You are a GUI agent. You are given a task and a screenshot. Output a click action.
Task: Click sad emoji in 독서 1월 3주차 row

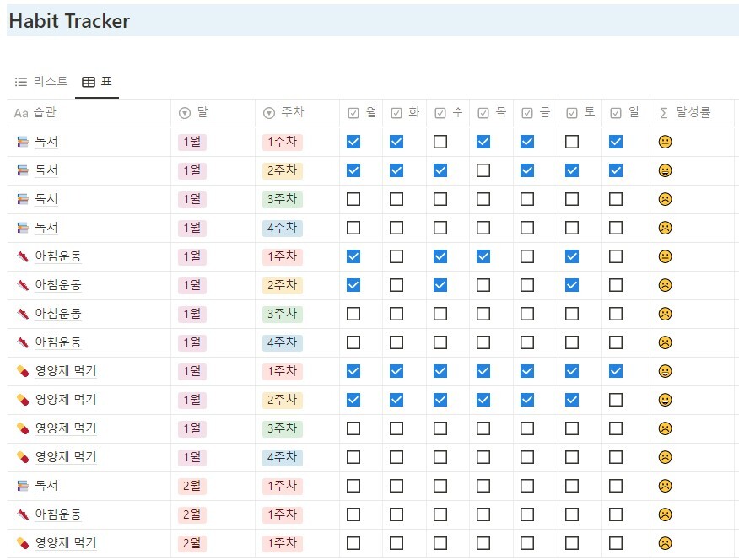click(665, 199)
